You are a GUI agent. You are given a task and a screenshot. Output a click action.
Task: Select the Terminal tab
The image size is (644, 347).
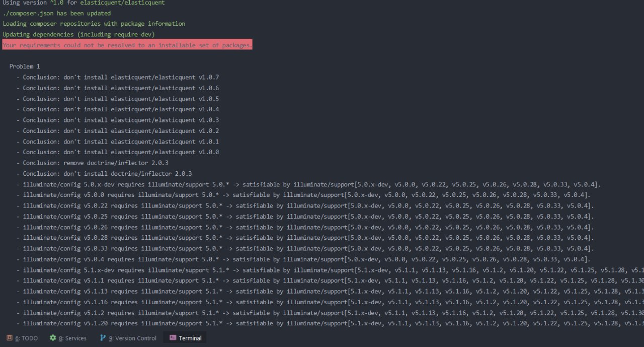click(185, 338)
